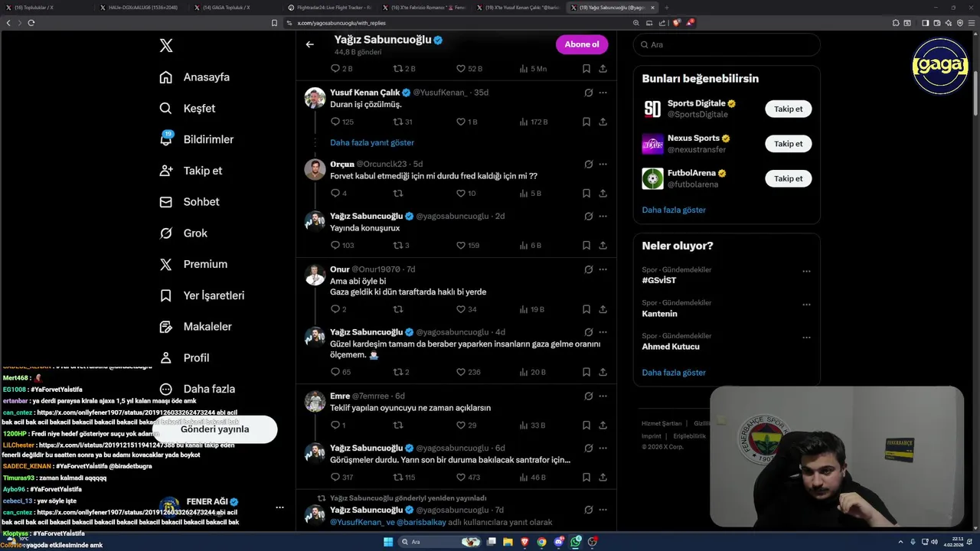Open more options for Kantenin trend

806,305
